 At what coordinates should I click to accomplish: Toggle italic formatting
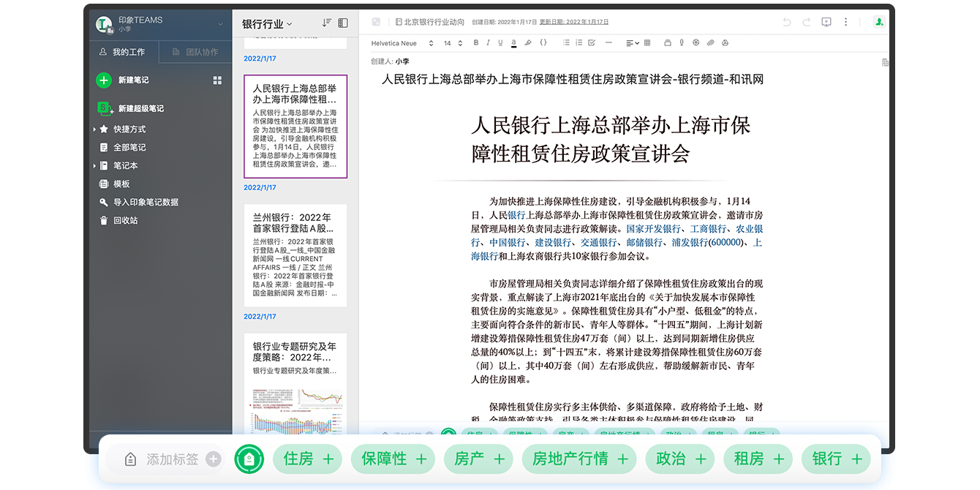(488, 43)
